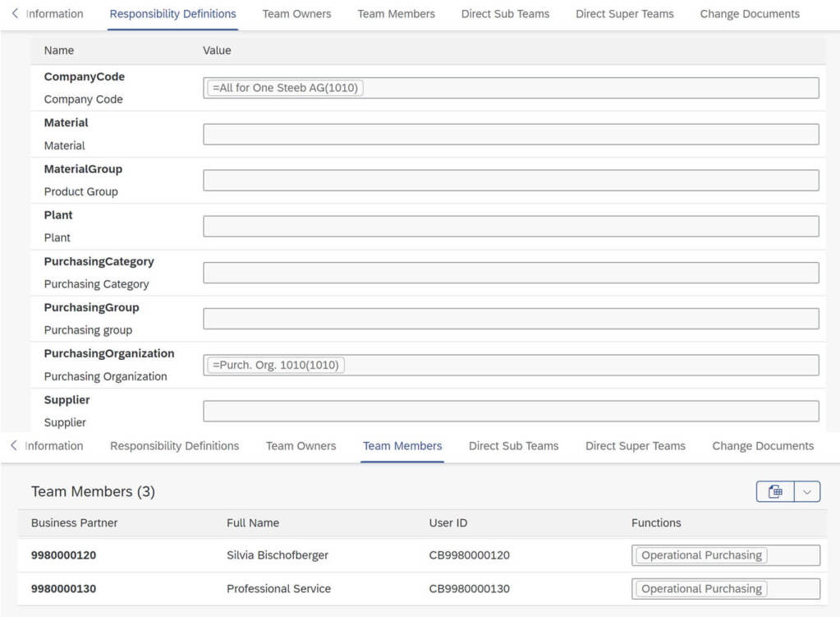Viewport: 840px width, 617px height.
Task: Open the upper Change Documents tab
Action: [x=749, y=14]
